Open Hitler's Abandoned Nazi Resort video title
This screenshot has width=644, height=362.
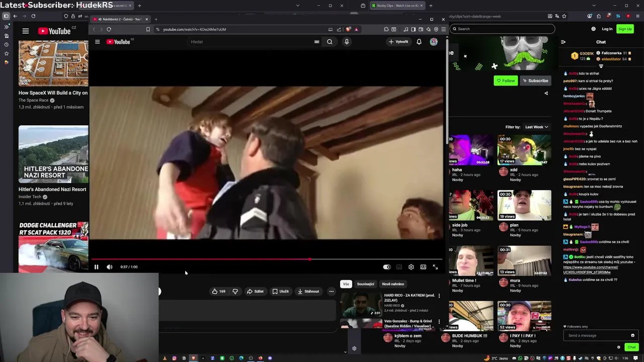pyautogui.click(x=52, y=190)
